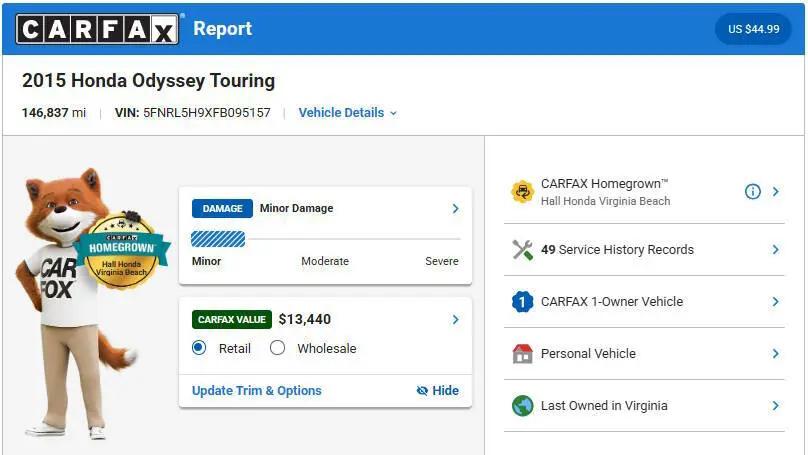Select the Retail radio button
Image resolution: width=808 pixels, height=455 pixels.
point(199,348)
